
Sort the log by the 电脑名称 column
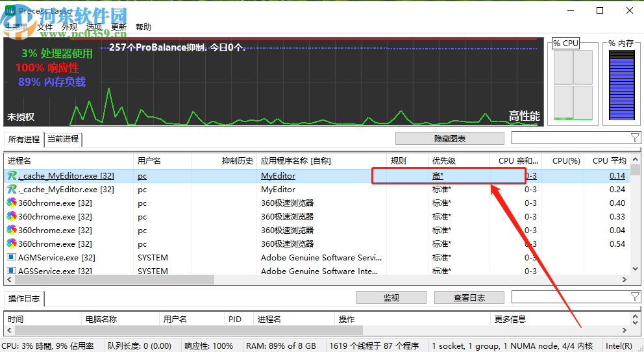click(120, 319)
